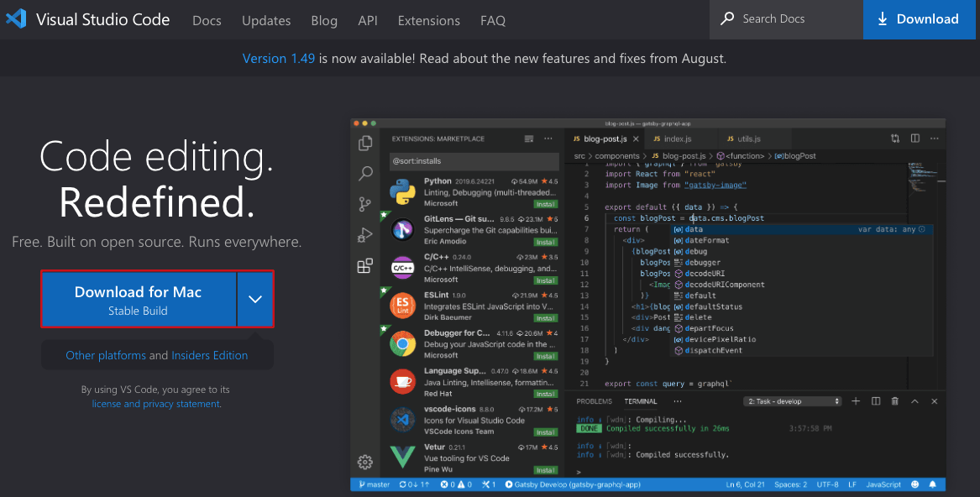The height and width of the screenshot is (497, 980).
Task: Open the terminal task dropdown showing Task - develop
Action: [792, 401]
